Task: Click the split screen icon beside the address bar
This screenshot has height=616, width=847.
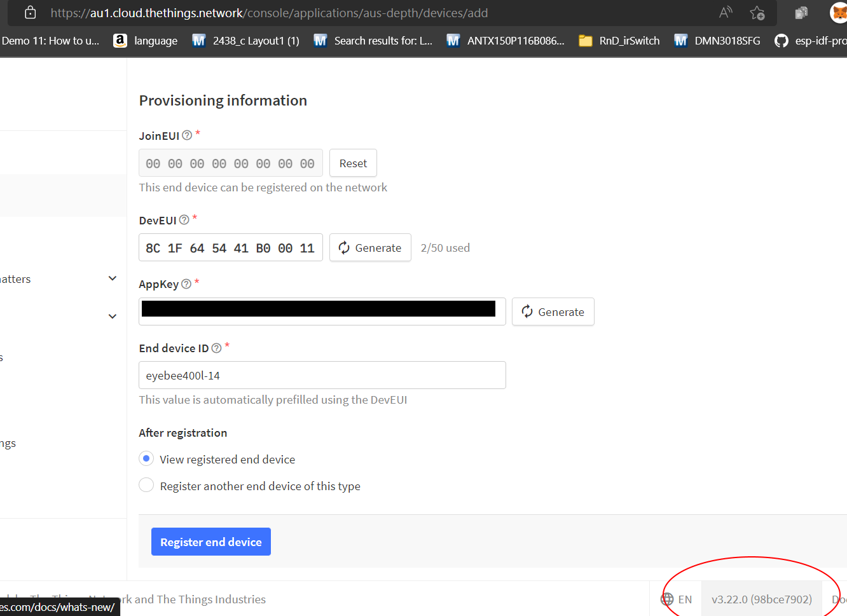Action: pyautogui.click(x=801, y=12)
